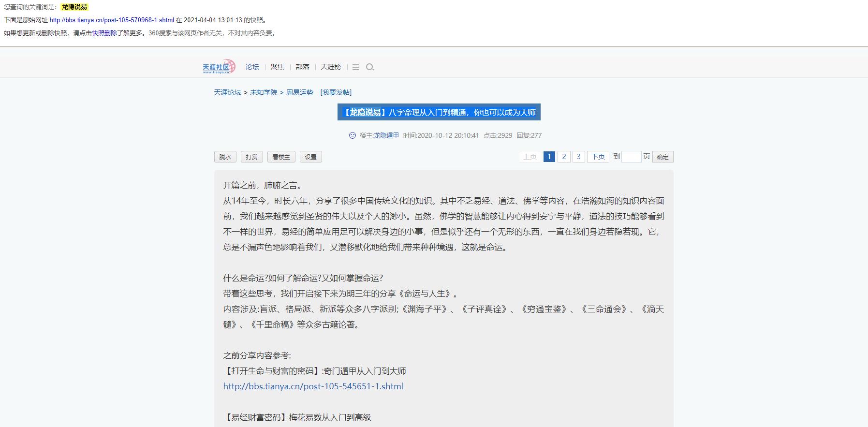Click 下页 to view next page

598,157
